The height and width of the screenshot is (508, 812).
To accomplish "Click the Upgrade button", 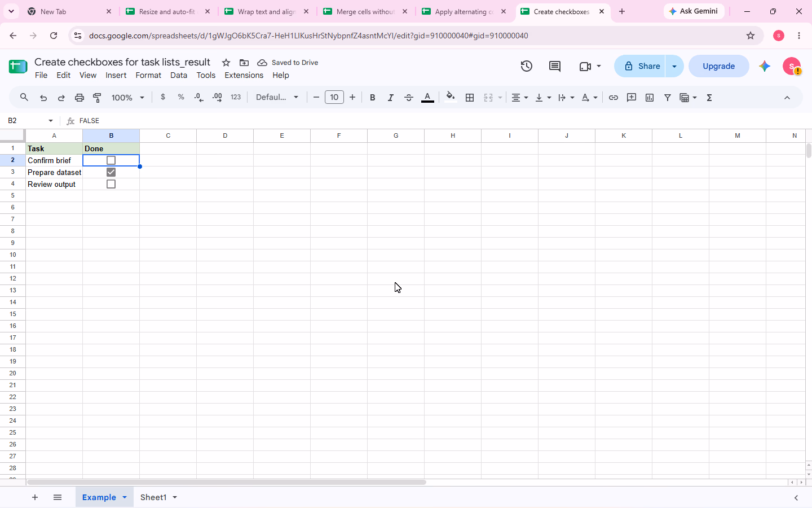I will point(718,66).
